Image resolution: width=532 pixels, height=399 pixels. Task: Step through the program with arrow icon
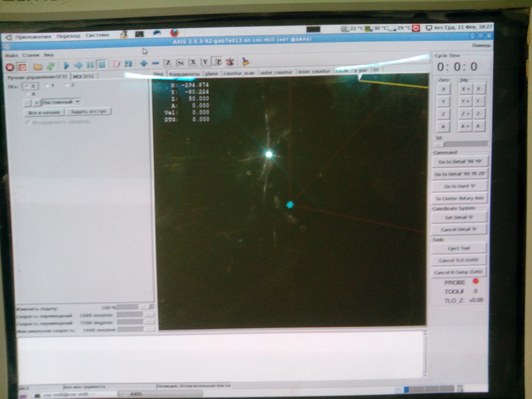79,65
